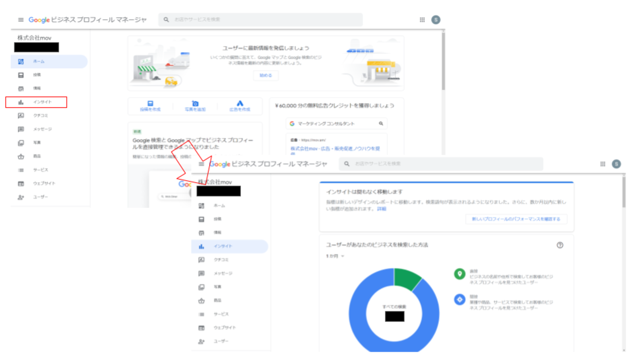Click account avatar S in back window

click(436, 20)
